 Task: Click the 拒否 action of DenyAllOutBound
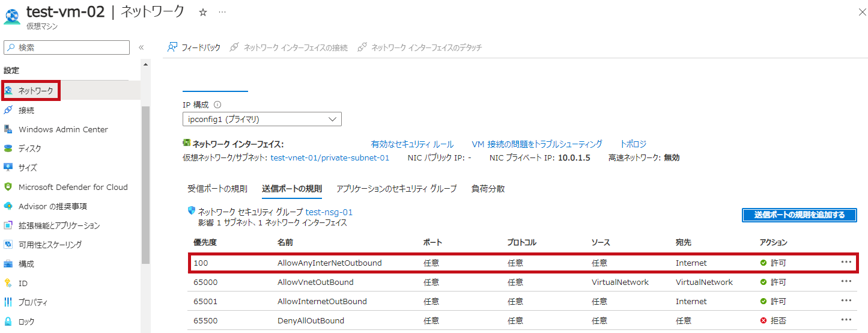[772, 320]
